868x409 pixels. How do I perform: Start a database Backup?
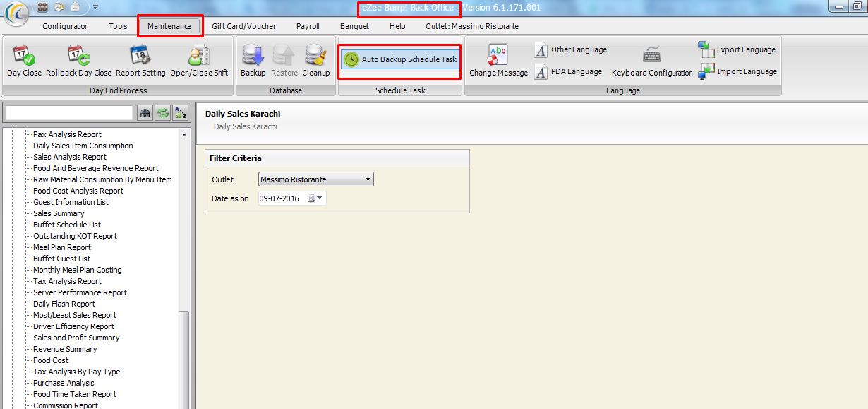[x=253, y=61]
